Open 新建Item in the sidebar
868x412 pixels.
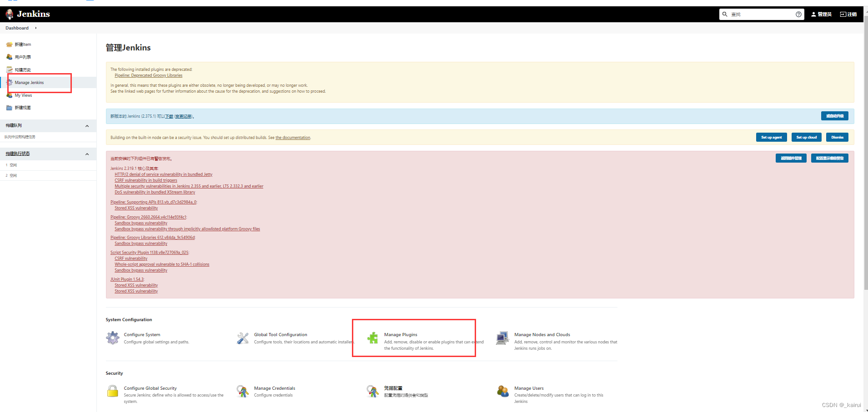pos(23,45)
